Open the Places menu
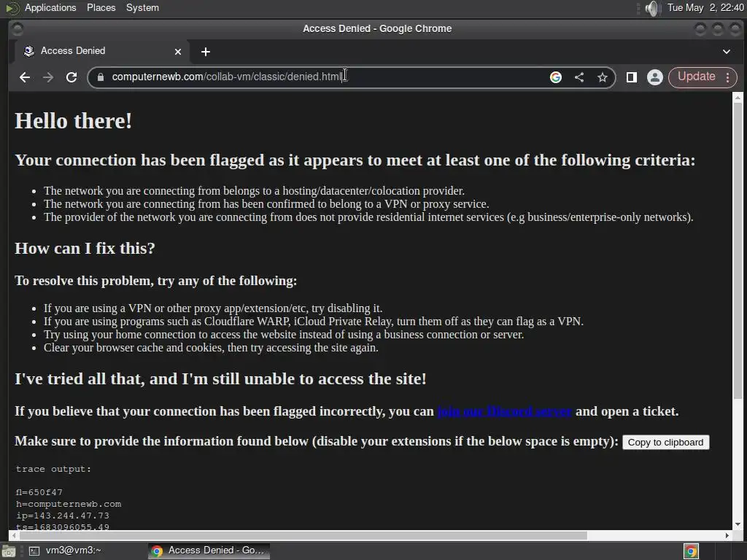This screenshot has height=560, width=747. pyautogui.click(x=101, y=7)
